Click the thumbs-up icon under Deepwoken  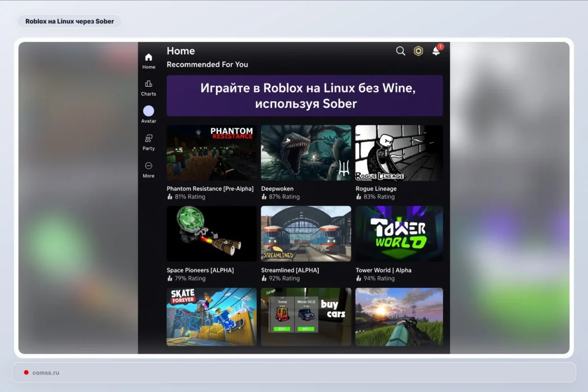coord(264,196)
